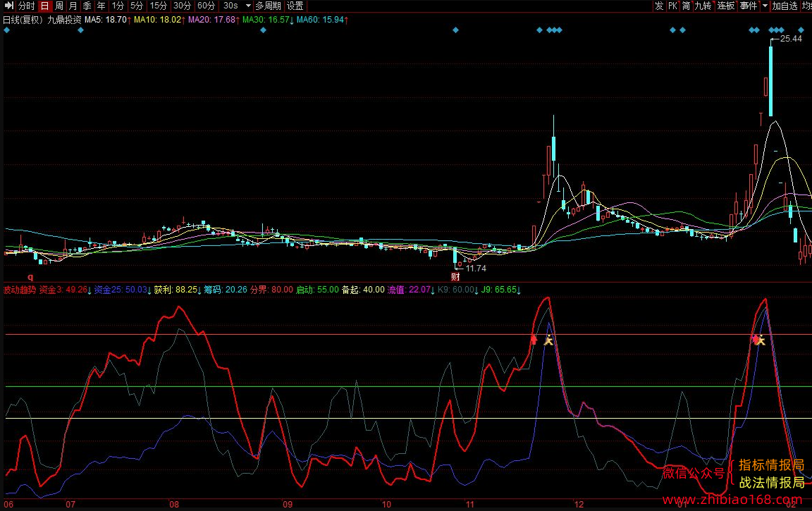
Task: Click 加自选 to add to watchlist
Action: coord(785,6)
